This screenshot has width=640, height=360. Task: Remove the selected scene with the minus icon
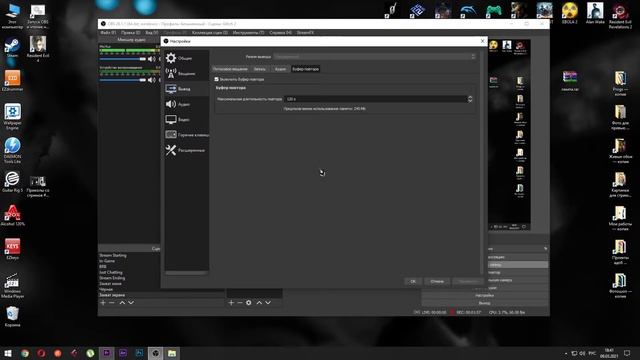pos(111,302)
